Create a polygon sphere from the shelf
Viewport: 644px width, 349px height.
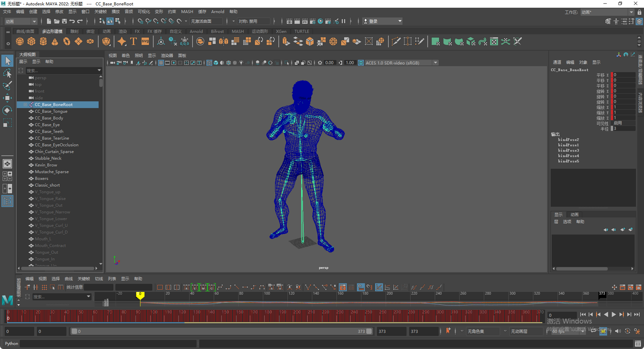[x=20, y=42]
